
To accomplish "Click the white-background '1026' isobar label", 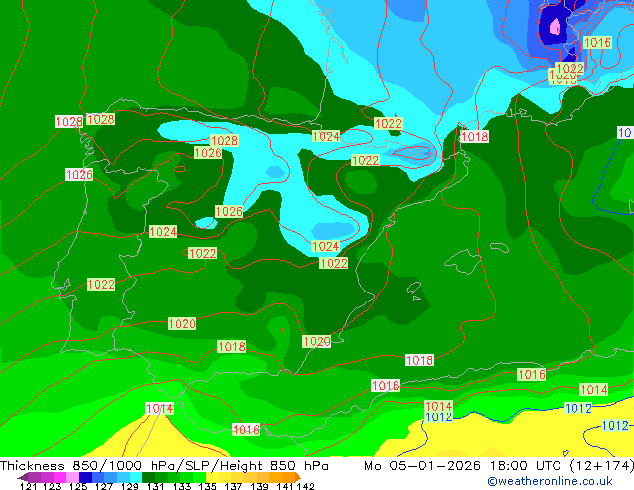I will pos(79,175).
